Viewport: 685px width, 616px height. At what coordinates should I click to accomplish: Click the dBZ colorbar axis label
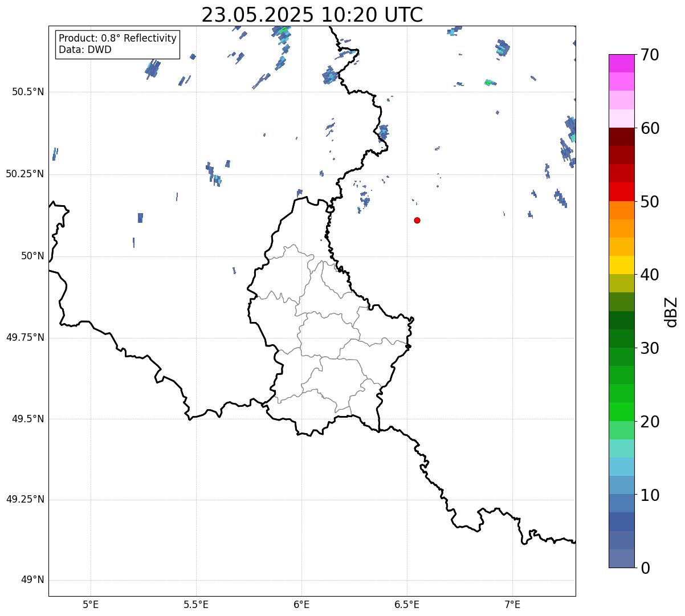click(671, 312)
